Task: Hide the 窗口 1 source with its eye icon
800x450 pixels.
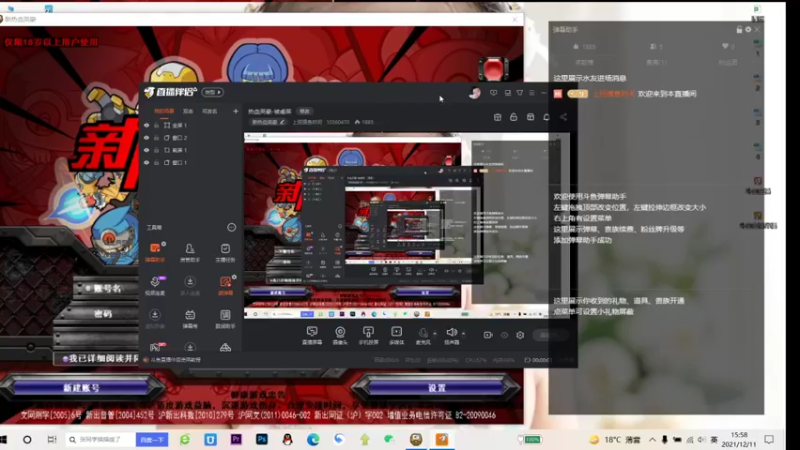Action: pos(146,162)
